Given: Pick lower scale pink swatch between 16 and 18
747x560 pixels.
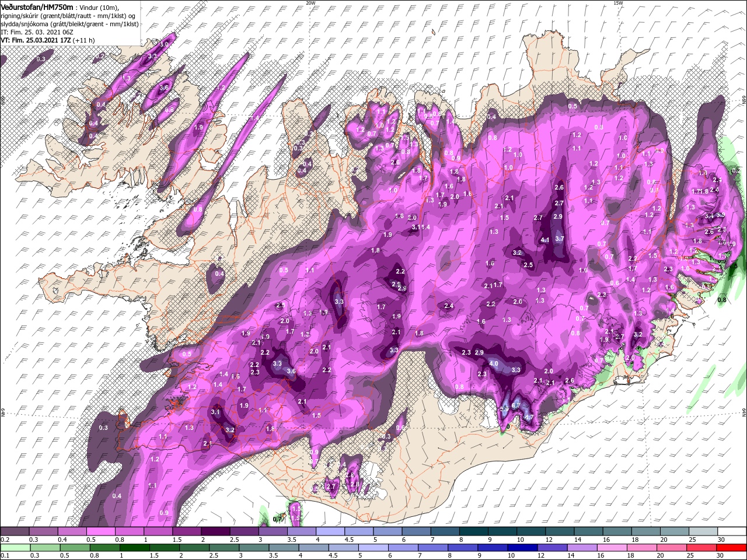Looking at the screenshot, I should (x=612, y=548).
